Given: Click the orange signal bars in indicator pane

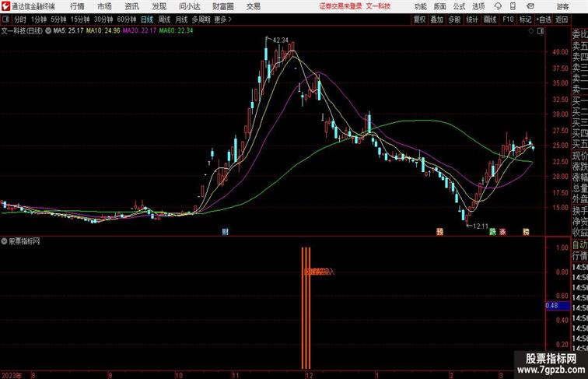Looking at the screenshot, I should point(306,307).
